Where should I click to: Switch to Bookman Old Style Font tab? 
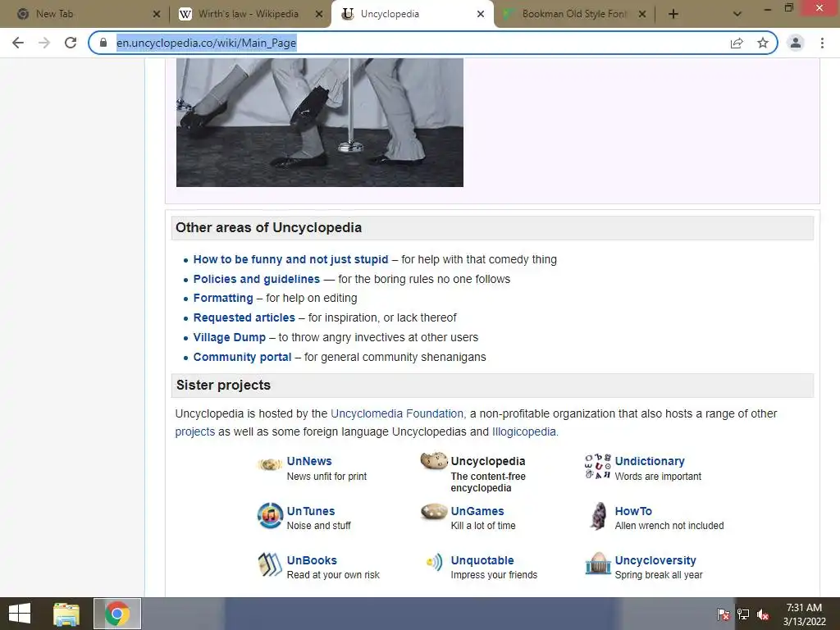coord(573,15)
